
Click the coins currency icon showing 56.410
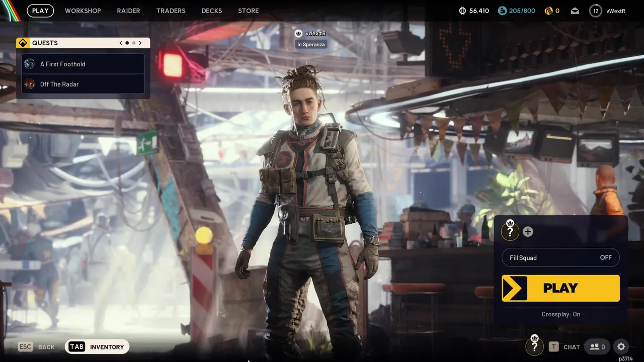(463, 11)
